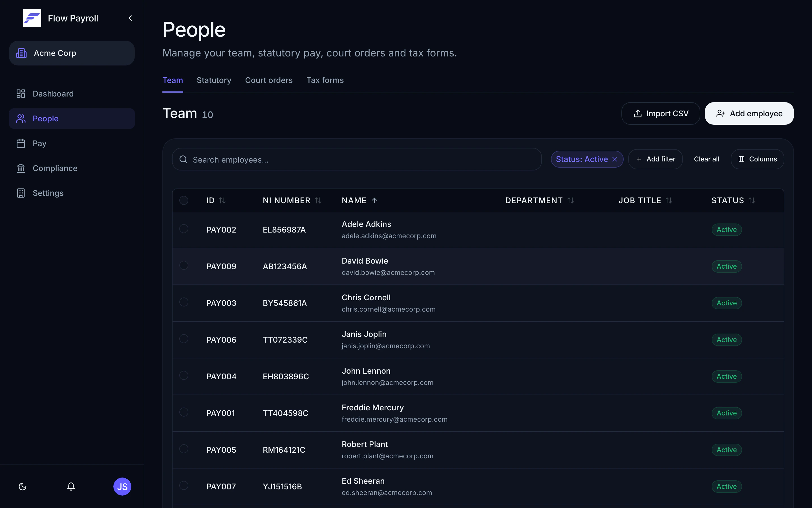Viewport: 812px width, 508px height.
Task: Click employee ID PAY009
Action: 221,266
